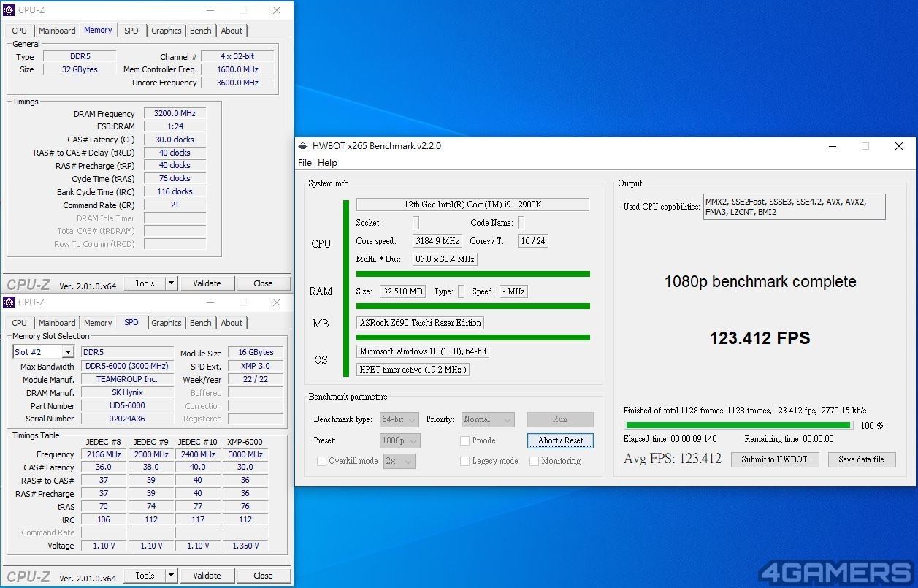This screenshot has width=918, height=588.
Task: Open the Priority Normal dropdown
Action: [x=488, y=419]
